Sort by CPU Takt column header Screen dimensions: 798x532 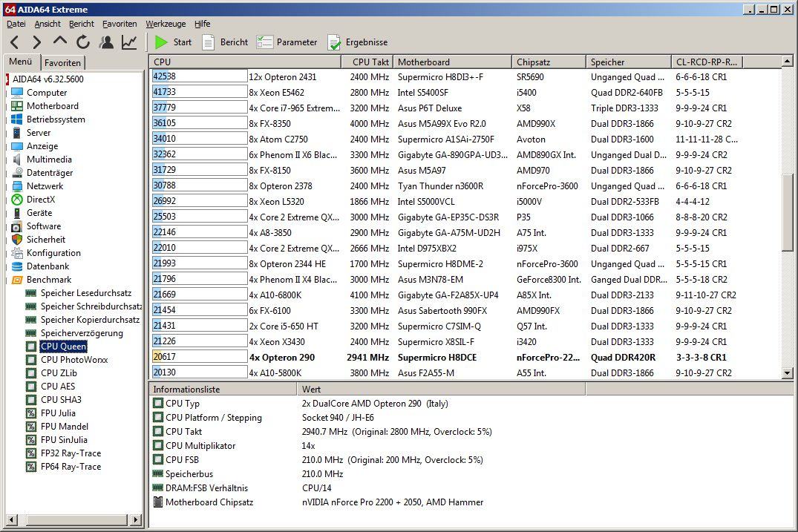point(367,62)
